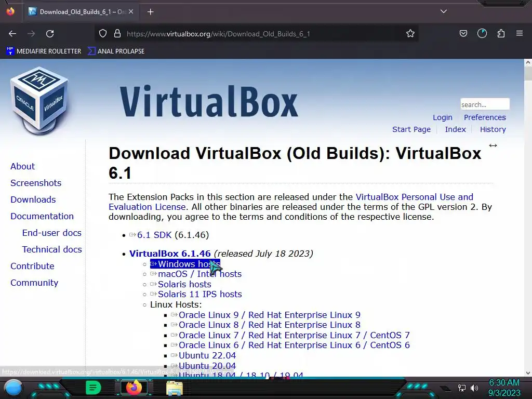Close the Download_Old_Builds_6_1 tab

click(x=131, y=11)
